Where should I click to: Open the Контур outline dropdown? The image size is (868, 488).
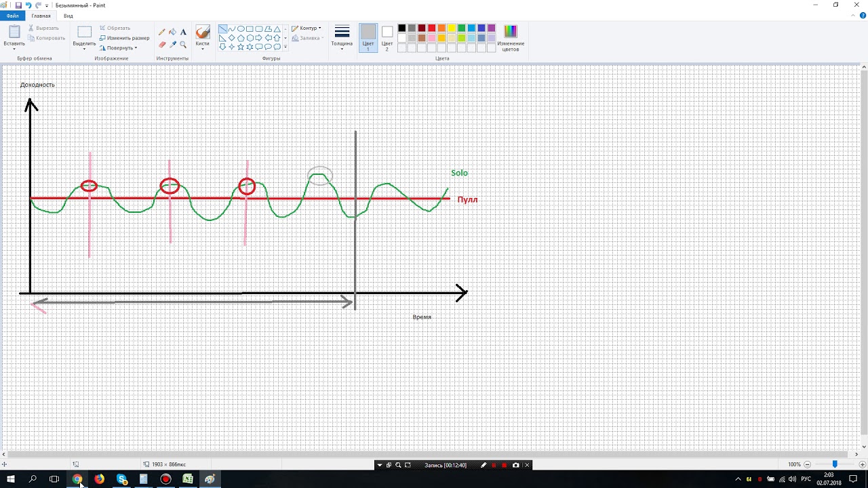pyautogui.click(x=307, y=28)
